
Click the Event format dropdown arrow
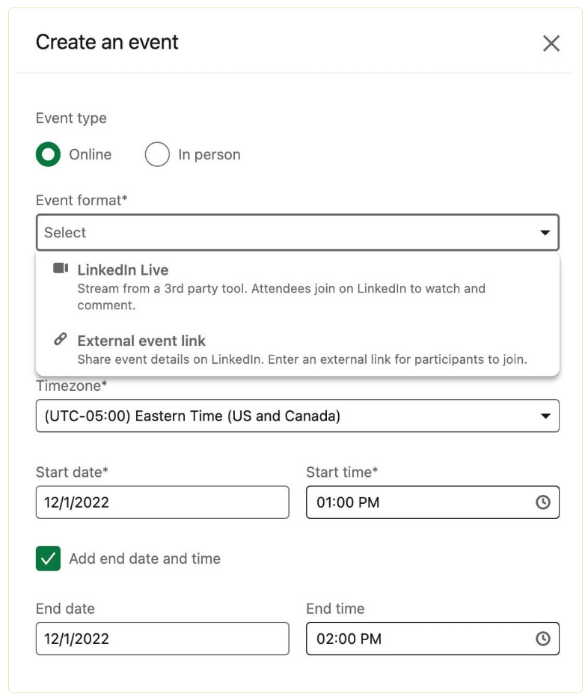pyautogui.click(x=545, y=233)
